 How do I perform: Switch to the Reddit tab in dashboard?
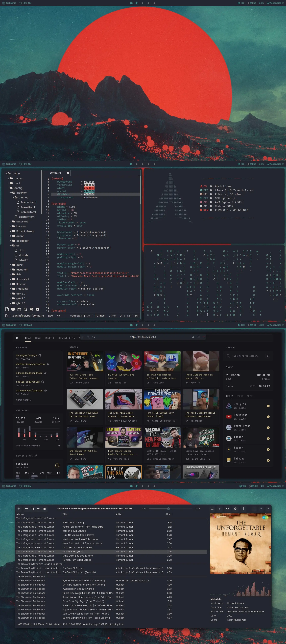click(x=50, y=338)
